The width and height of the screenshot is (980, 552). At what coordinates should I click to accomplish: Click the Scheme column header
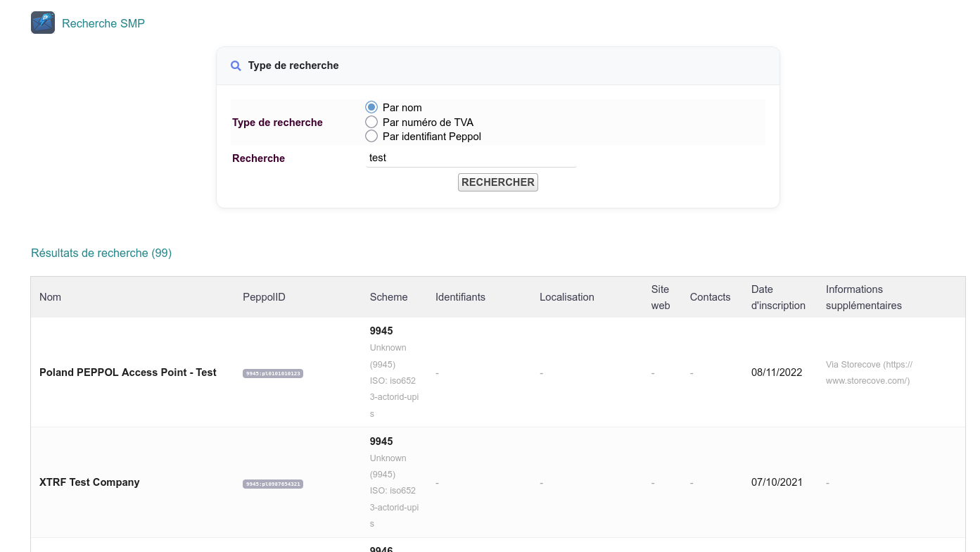[388, 297]
